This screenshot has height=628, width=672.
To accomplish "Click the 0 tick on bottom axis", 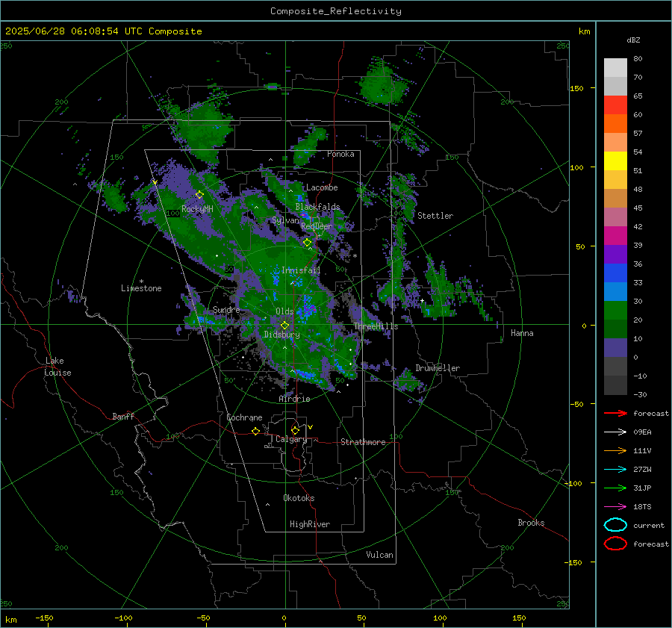I will tap(284, 618).
